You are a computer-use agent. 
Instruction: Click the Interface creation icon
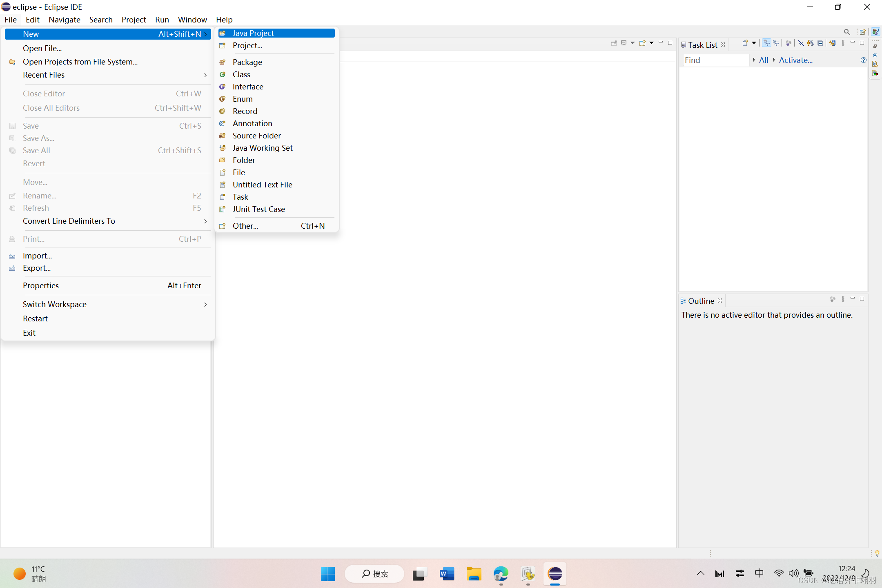[x=223, y=86]
